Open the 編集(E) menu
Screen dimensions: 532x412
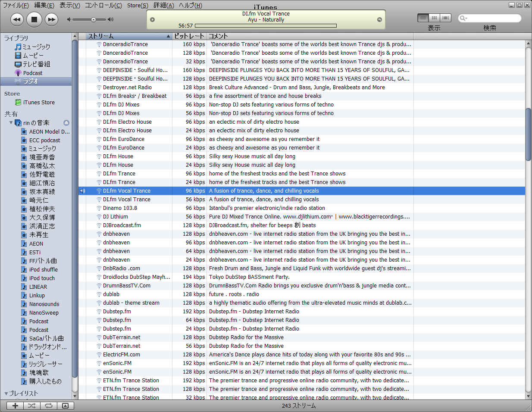coord(44,5)
